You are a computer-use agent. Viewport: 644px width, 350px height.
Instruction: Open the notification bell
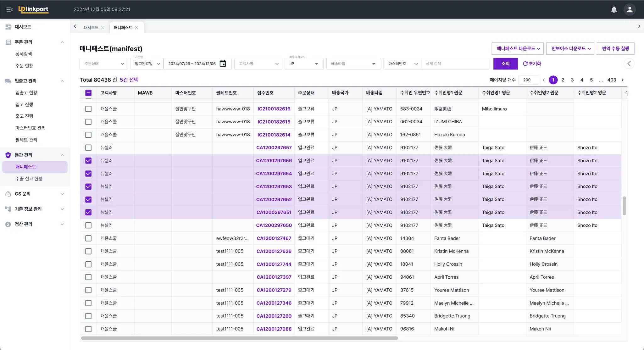pyautogui.click(x=614, y=9)
